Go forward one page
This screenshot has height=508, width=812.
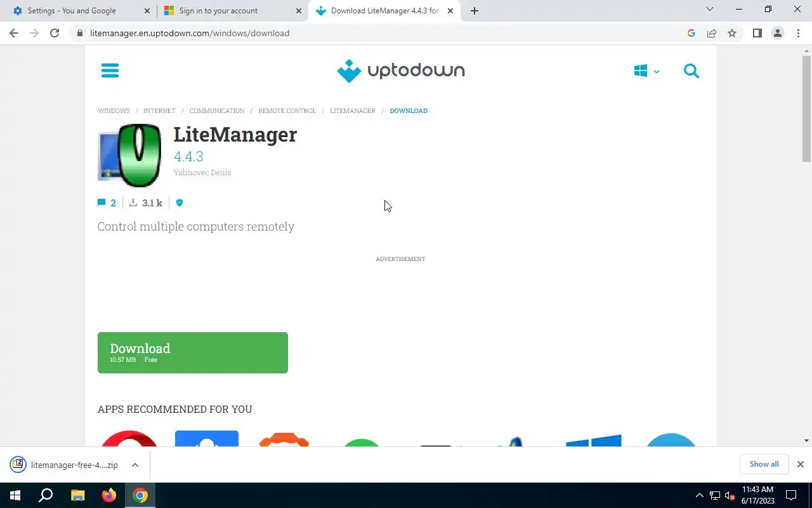[x=34, y=33]
